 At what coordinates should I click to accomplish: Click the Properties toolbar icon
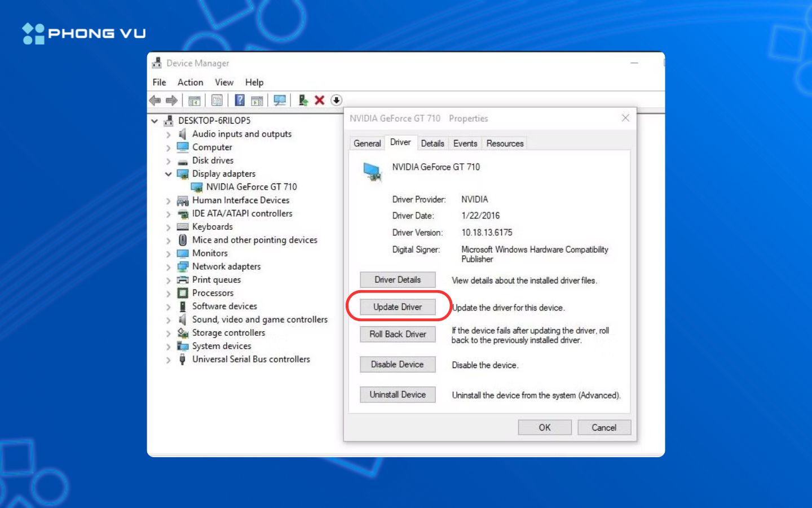click(x=217, y=100)
